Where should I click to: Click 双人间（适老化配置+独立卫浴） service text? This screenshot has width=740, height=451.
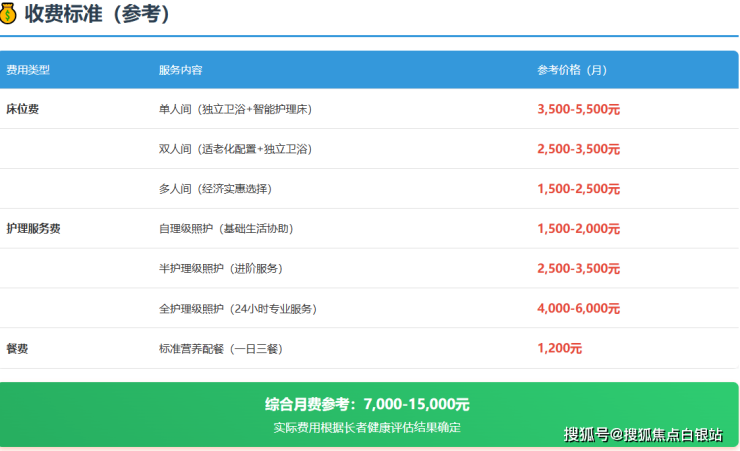pyautogui.click(x=235, y=149)
